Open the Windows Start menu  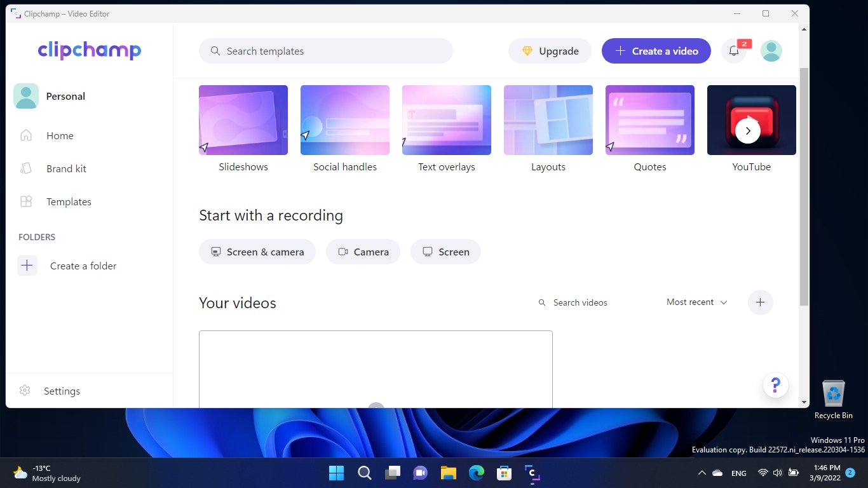pyautogui.click(x=336, y=473)
